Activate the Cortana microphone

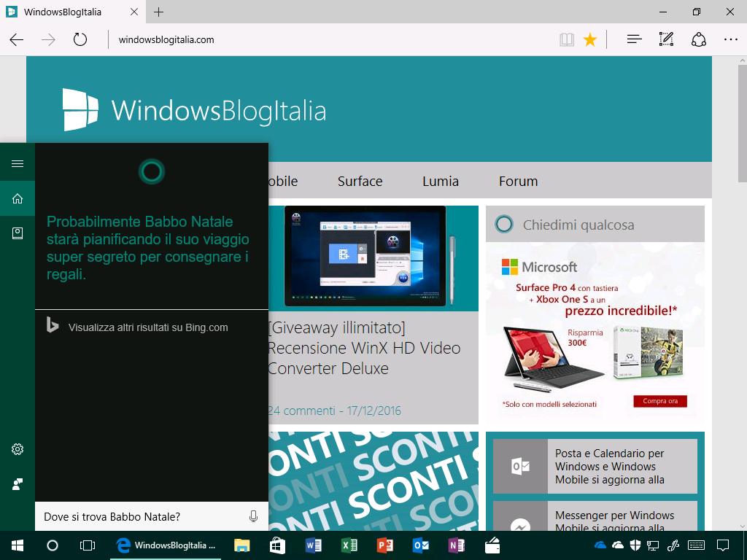pos(253,517)
